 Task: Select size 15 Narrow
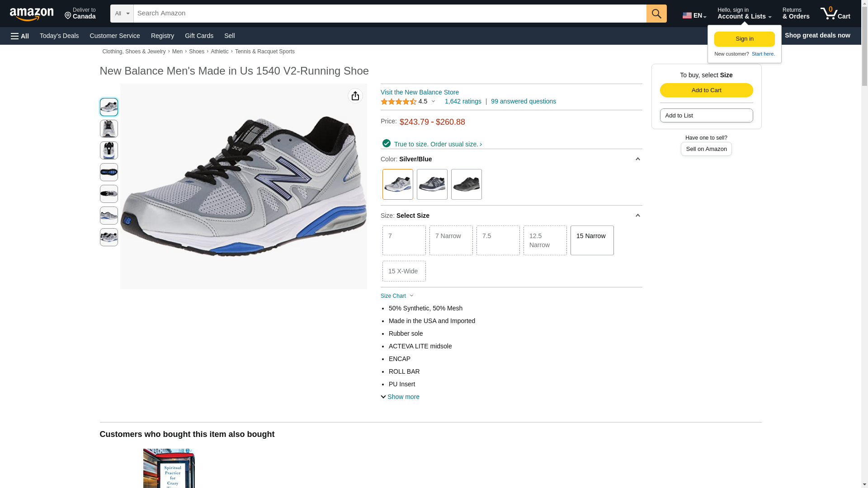click(x=592, y=240)
